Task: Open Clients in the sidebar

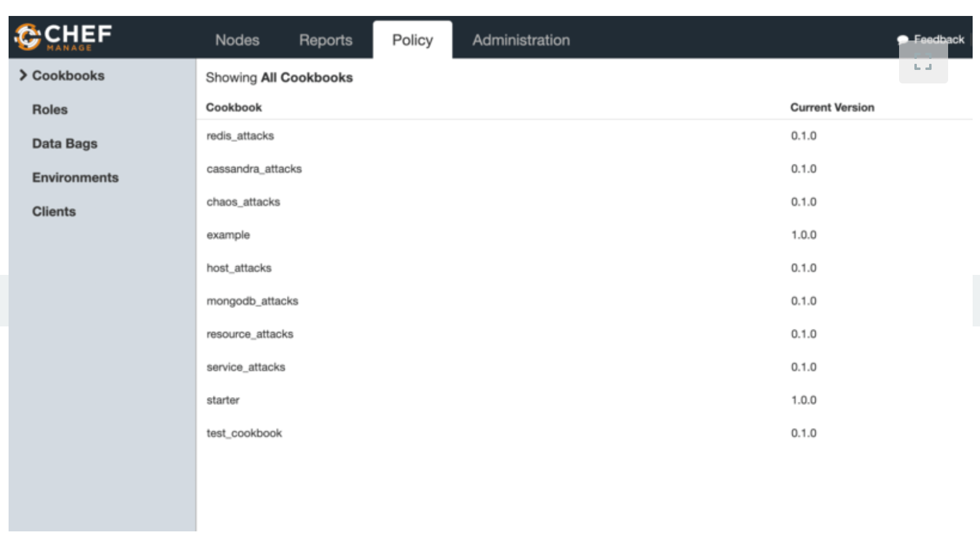Action: 54,212
